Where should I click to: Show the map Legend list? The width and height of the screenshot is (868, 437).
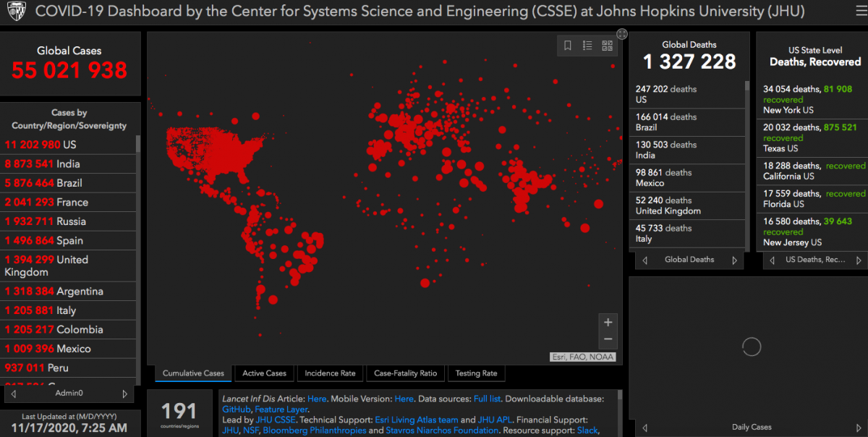587,46
